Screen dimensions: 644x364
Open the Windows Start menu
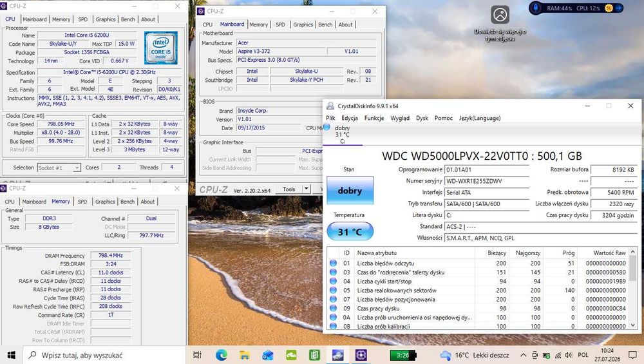pyautogui.click(x=11, y=355)
